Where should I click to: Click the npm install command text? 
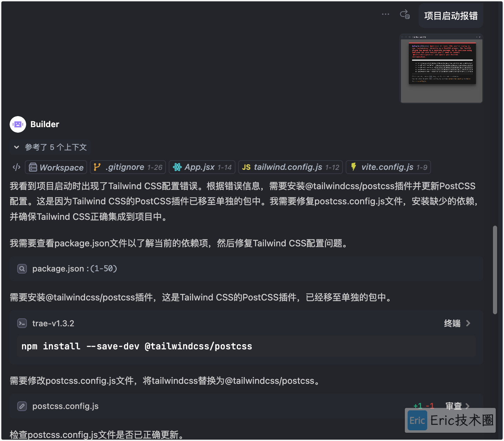137,346
